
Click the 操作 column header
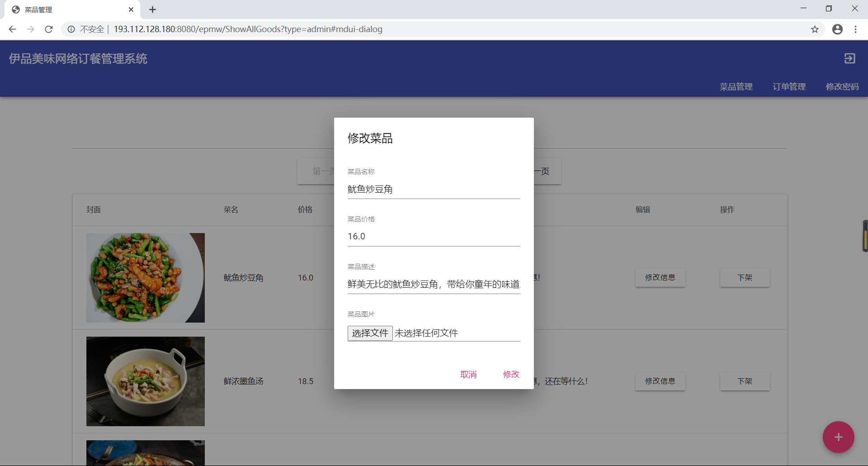point(727,209)
